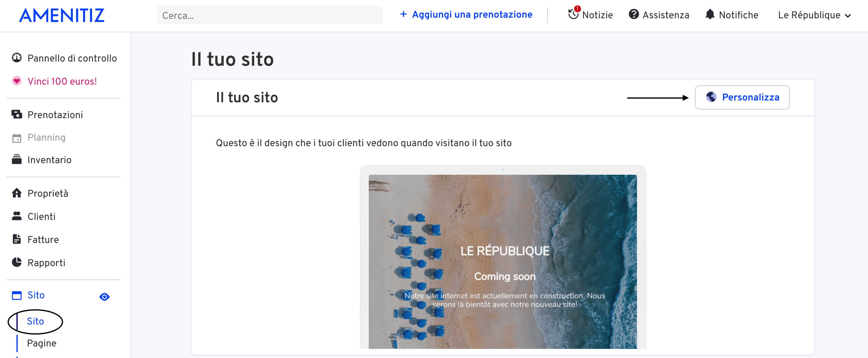Click the Rapporti pie chart icon

(16, 262)
